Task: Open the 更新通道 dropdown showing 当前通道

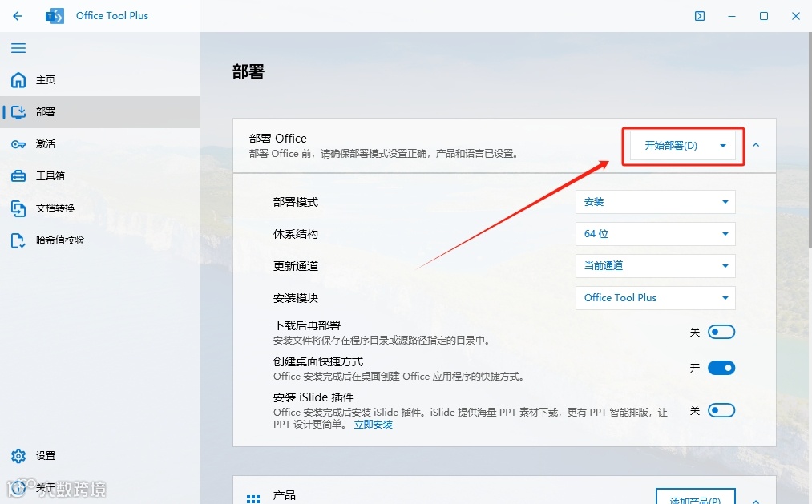Action: [655, 266]
